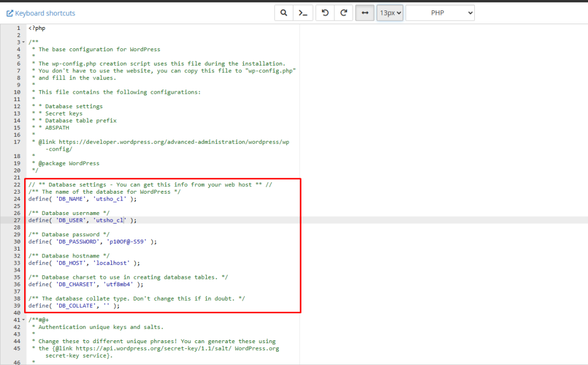Viewport: 588px width, 365px height.
Task: Click the DB_HOST localhost line
Action: click(84, 263)
